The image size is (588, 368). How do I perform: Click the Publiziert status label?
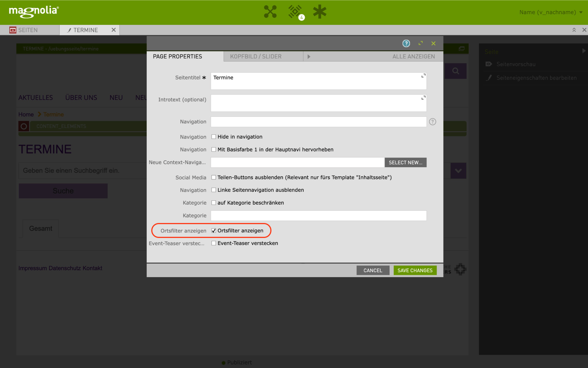coord(239,362)
